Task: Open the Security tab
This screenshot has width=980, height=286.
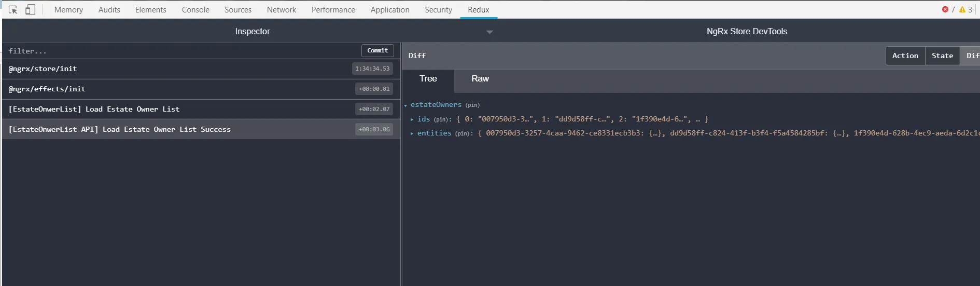Action: pyautogui.click(x=439, y=9)
